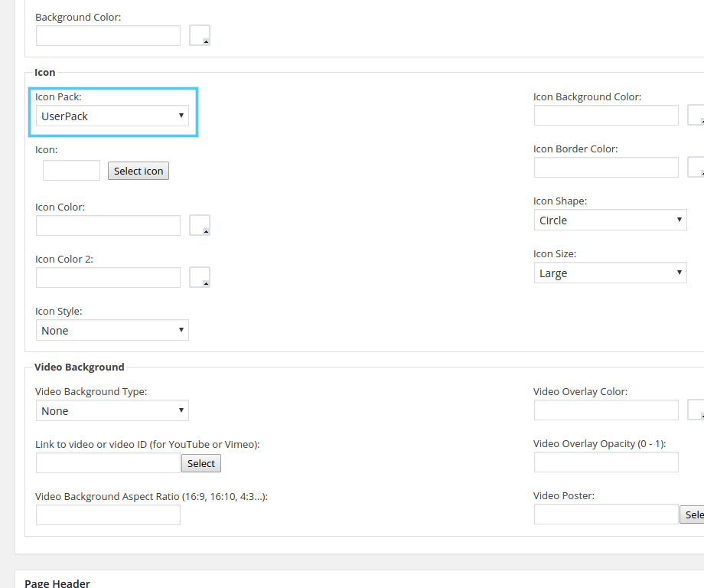Focus the video link or ID field

[108, 463]
